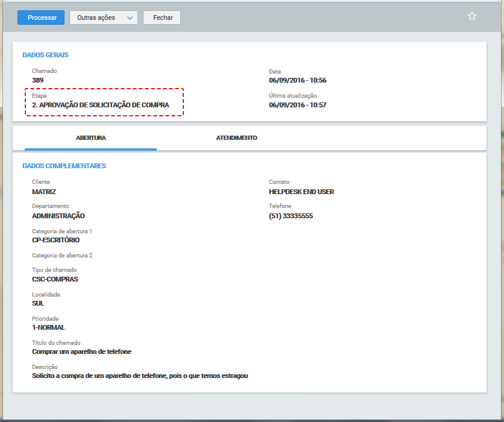Click the star favorite icon
The image size is (504, 422).
472,16
